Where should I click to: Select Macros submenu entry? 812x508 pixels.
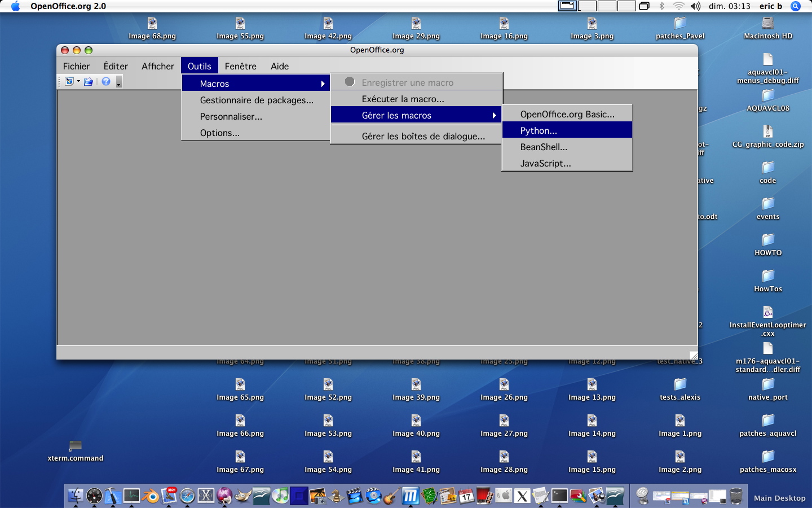click(256, 84)
